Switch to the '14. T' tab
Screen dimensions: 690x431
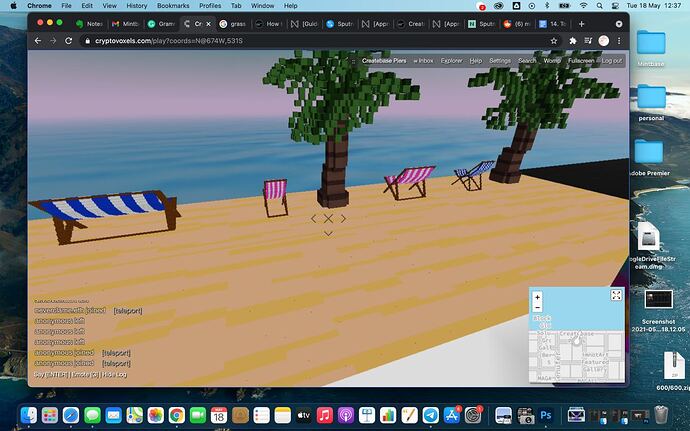[x=553, y=24]
